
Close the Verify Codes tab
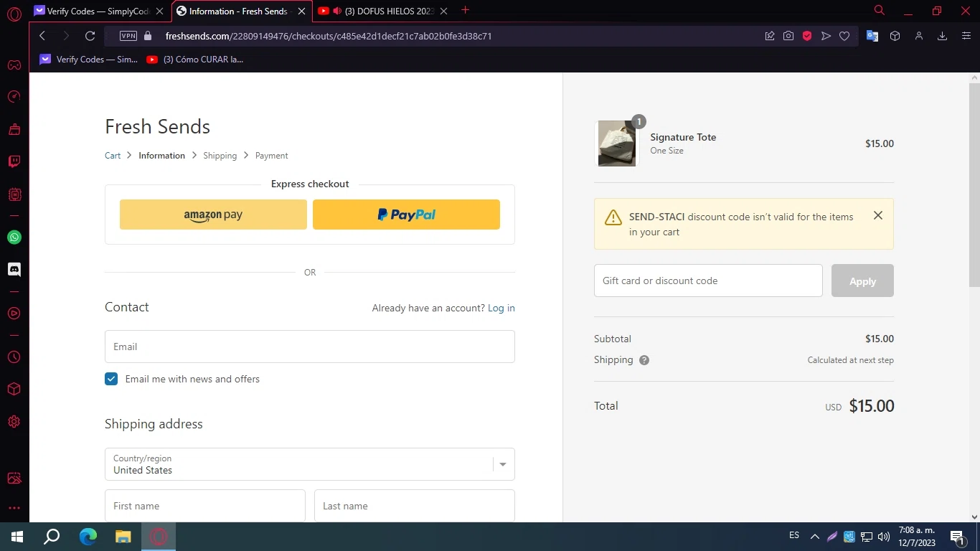click(x=160, y=11)
